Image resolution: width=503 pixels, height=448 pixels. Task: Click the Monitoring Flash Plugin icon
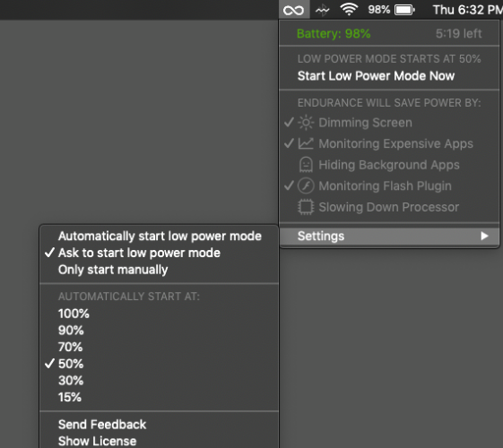[306, 185]
